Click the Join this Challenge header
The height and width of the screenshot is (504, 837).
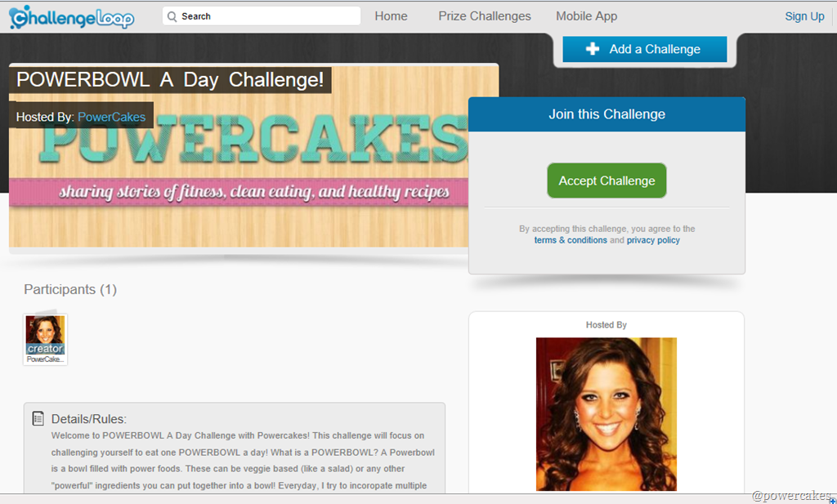point(607,114)
